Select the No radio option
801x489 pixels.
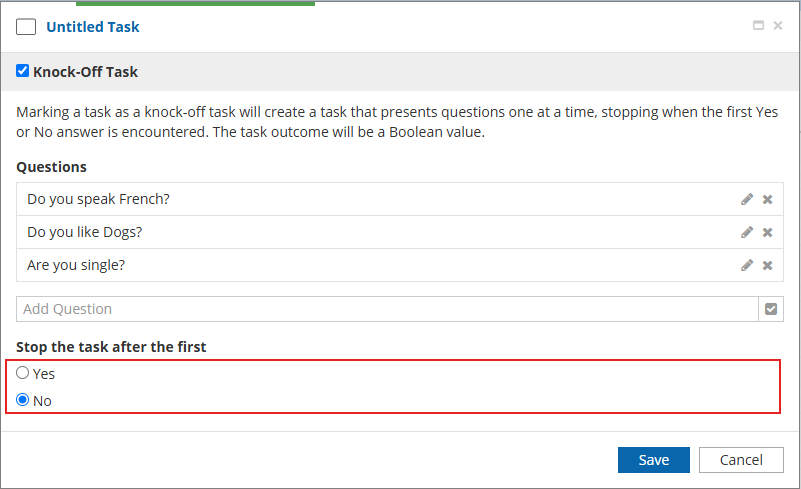point(23,400)
